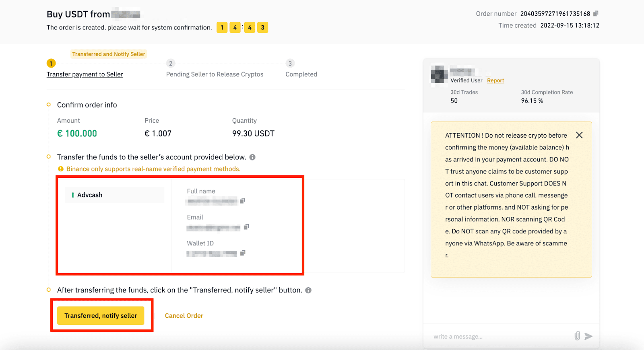
Task: Click the € 1.007 price value
Action: pyautogui.click(x=158, y=134)
